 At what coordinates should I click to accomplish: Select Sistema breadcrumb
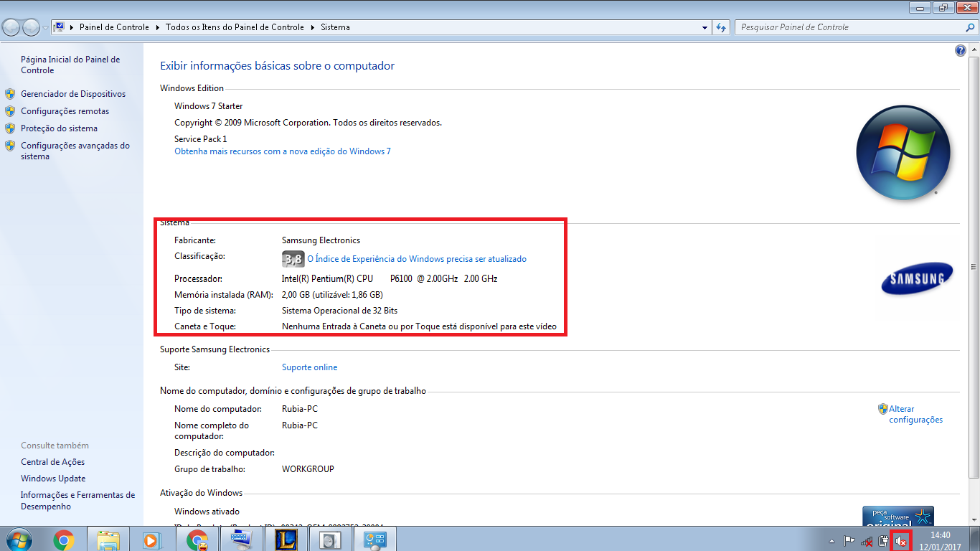[335, 27]
